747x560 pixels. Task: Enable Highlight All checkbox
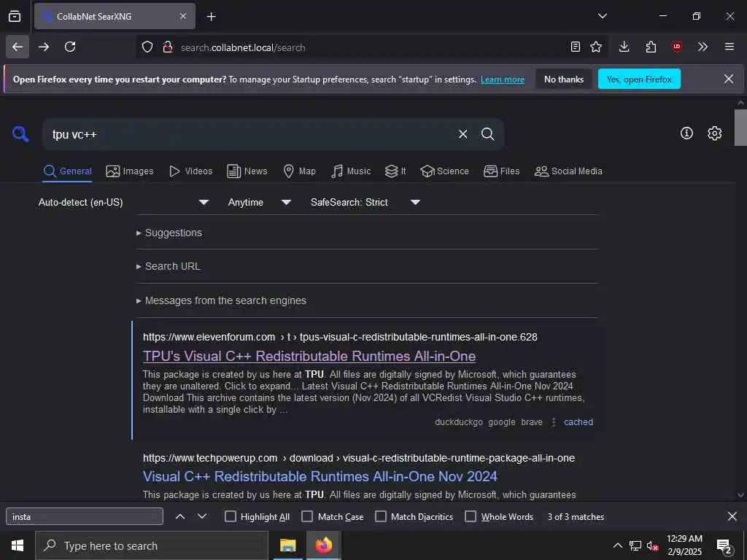[230, 517]
